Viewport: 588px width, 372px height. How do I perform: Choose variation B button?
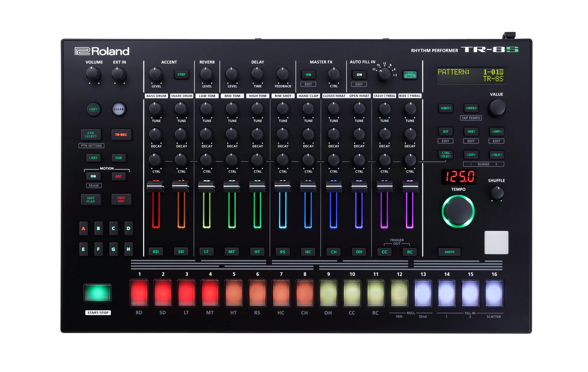pyautogui.click(x=98, y=229)
